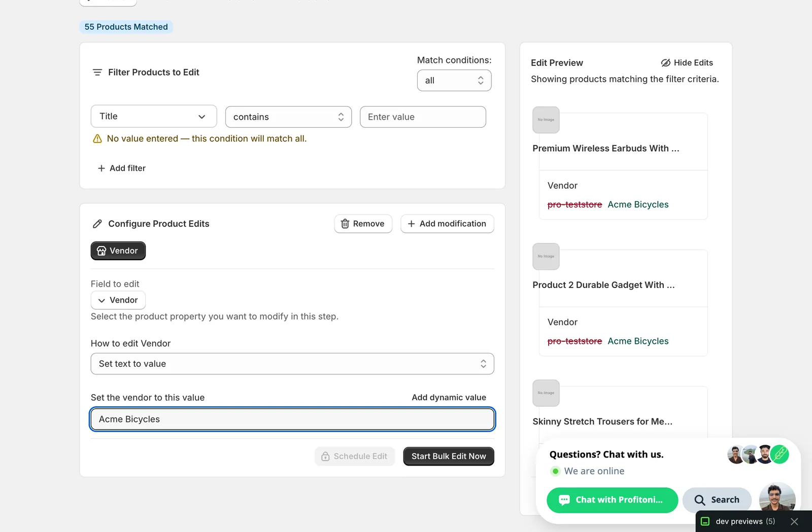Open Chat with Profitoni button
This screenshot has height=532, width=812.
(x=612, y=500)
